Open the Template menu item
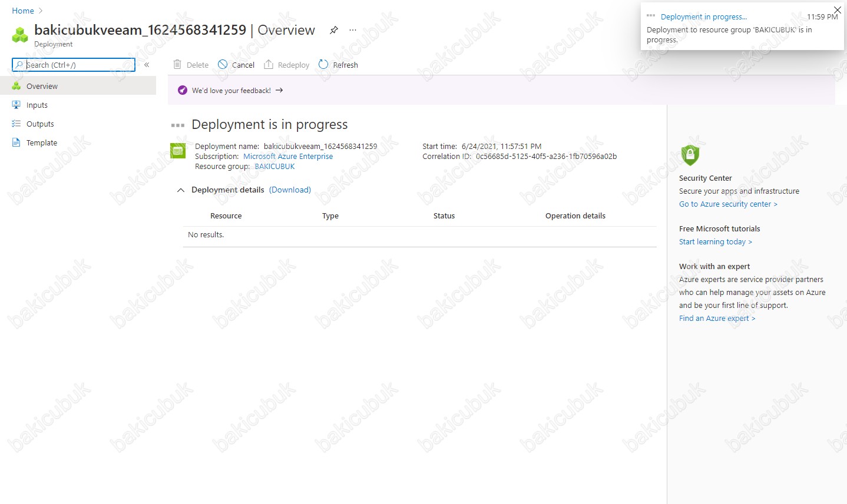 pyautogui.click(x=78, y=142)
